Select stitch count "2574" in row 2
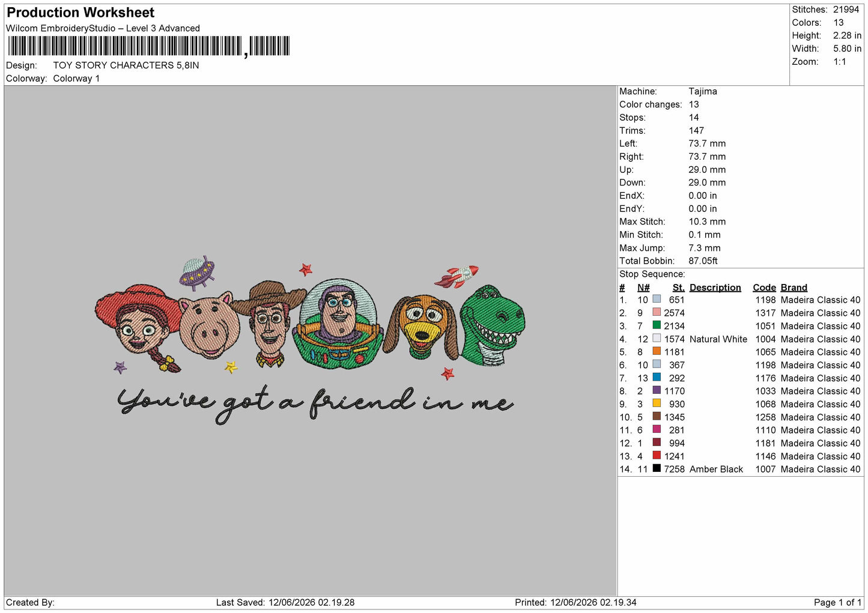Image resolution: width=868 pixels, height=613 pixels. coord(674,313)
